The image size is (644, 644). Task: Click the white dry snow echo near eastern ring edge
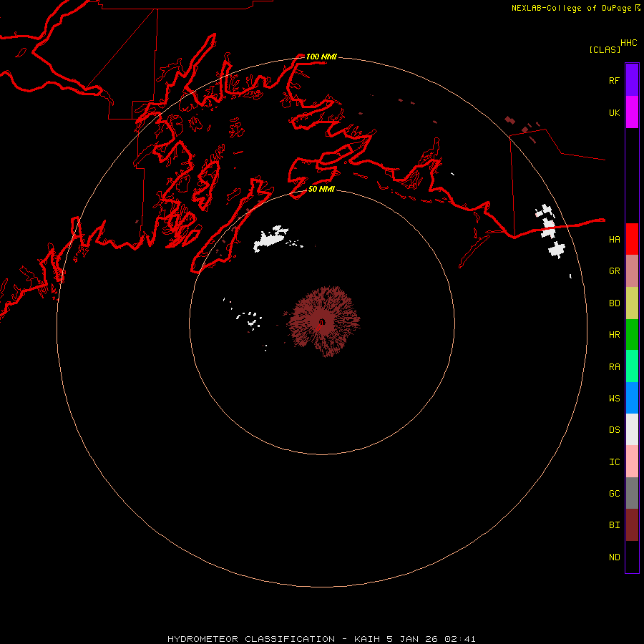(550, 231)
